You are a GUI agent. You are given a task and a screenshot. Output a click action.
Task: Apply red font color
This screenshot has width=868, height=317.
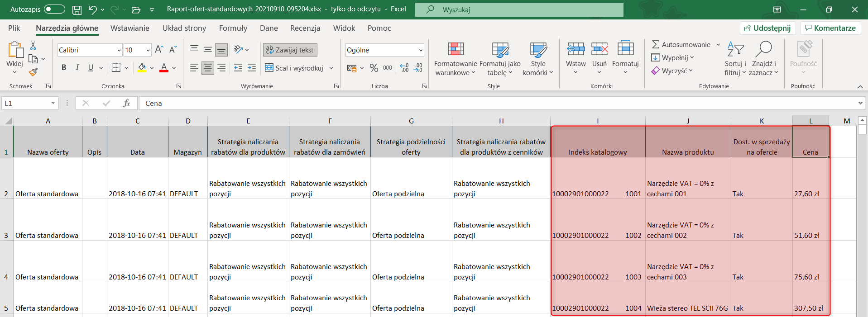[164, 68]
